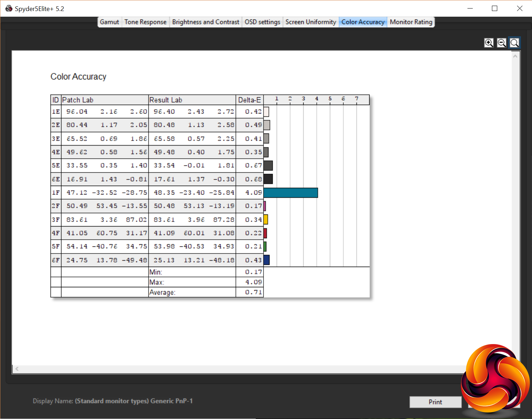Click patch ID cell "5E"
The width and height of the screenshot is (532, 419).
[x=56, y=165]
